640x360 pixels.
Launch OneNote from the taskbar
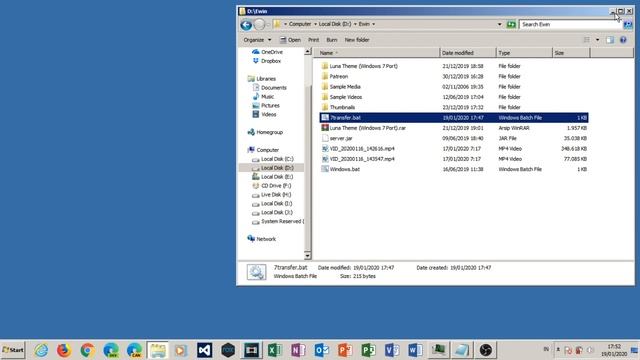pyautogui.click(x=298, y=350)
